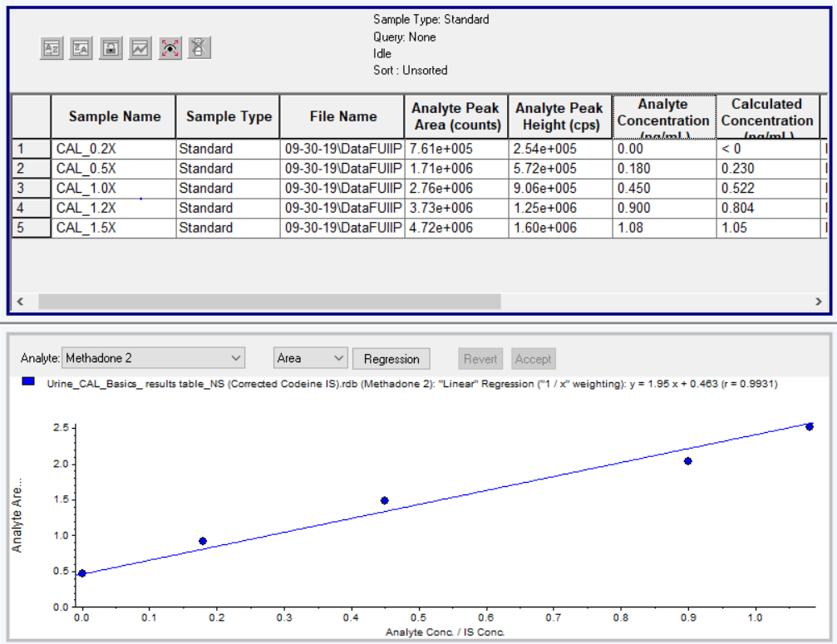Image resolution: width=837 pixels, height=644 pixels.
Task: Expand the Area parameter dropdown
Action: (310, 358)
